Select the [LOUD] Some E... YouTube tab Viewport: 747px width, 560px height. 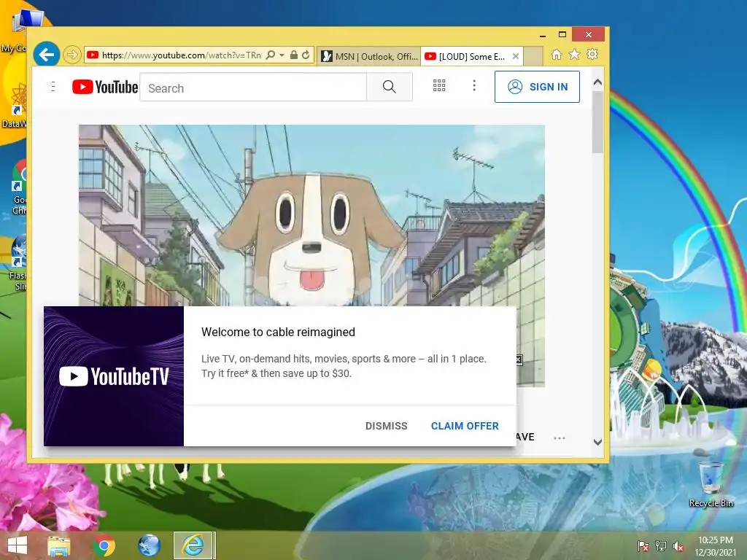(465, 56)
